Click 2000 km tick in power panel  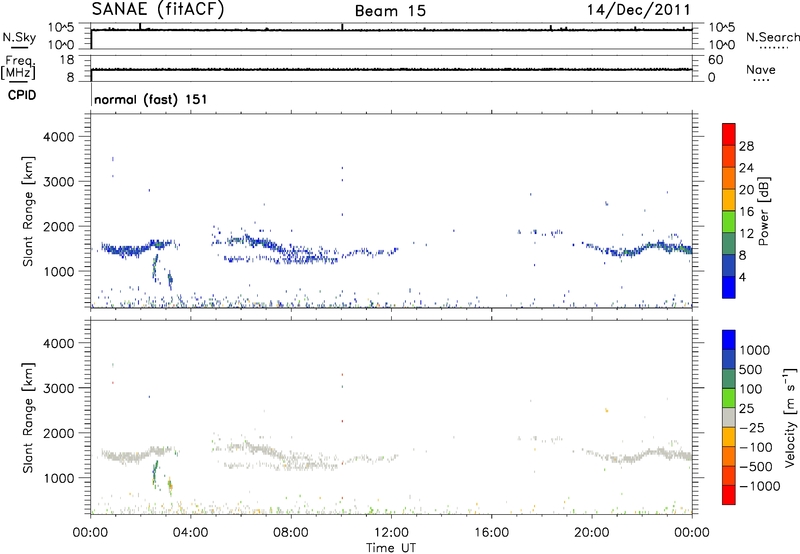(58, 226)
